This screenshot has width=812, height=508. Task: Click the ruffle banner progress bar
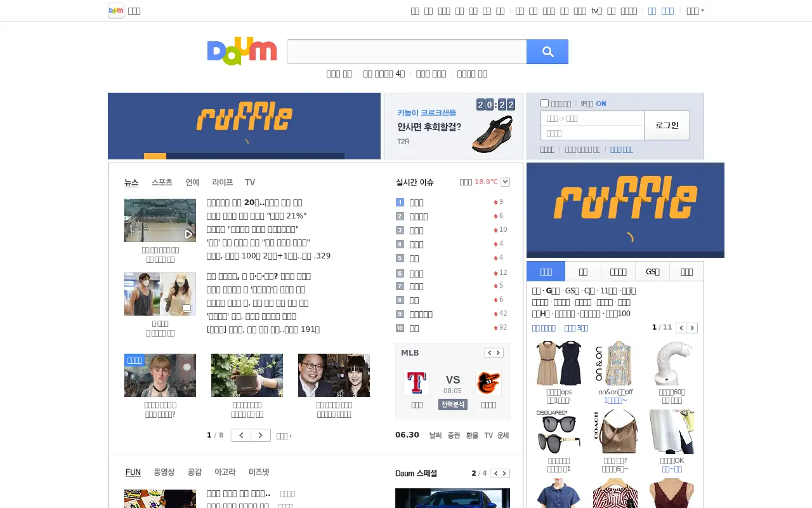[x=244, y=156]
